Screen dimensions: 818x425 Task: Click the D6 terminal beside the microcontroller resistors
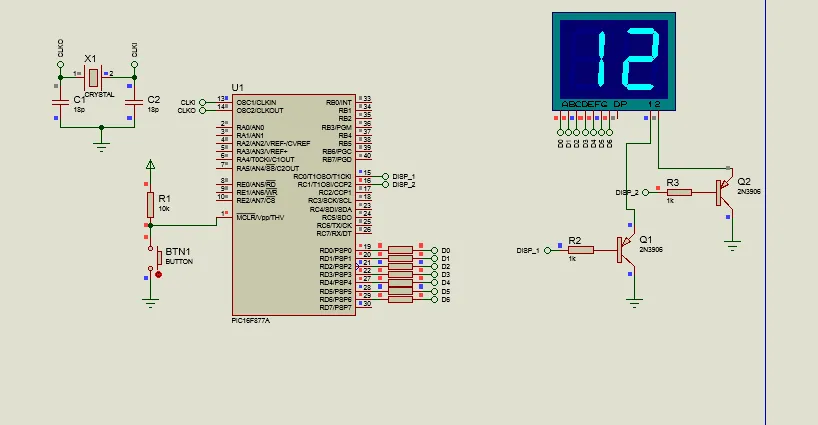coord(435,299)
